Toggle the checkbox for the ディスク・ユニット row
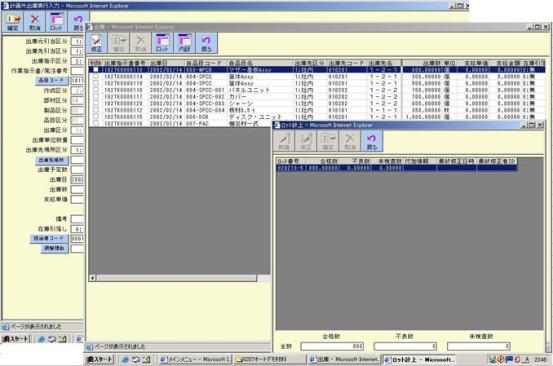Image resolution: width=553 pixels, height=366 pixels. point(96,116)
